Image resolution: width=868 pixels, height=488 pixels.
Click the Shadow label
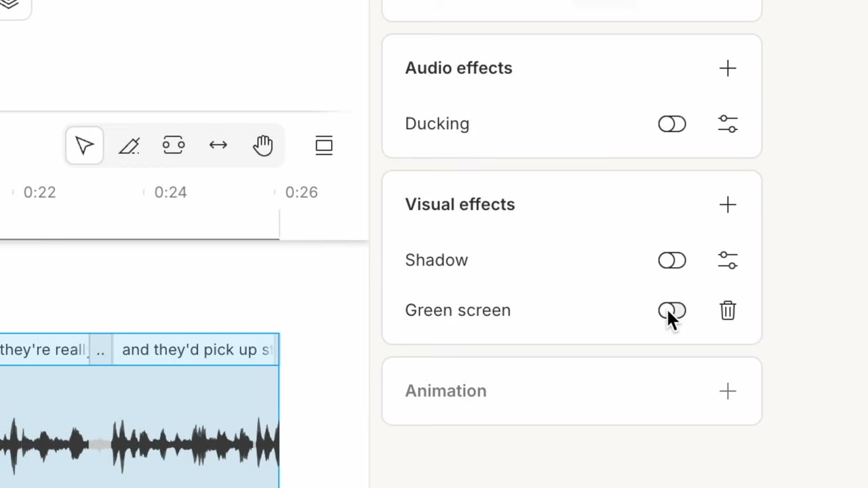(436, 260)
